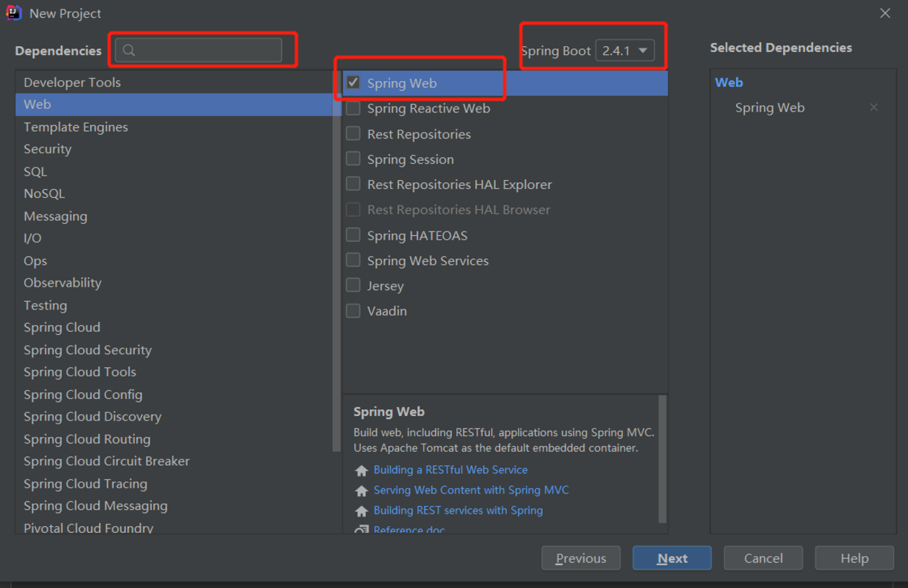908x588 pixels.
Task: Open the Spring Boot version dropdown
Action: [625, 51]
